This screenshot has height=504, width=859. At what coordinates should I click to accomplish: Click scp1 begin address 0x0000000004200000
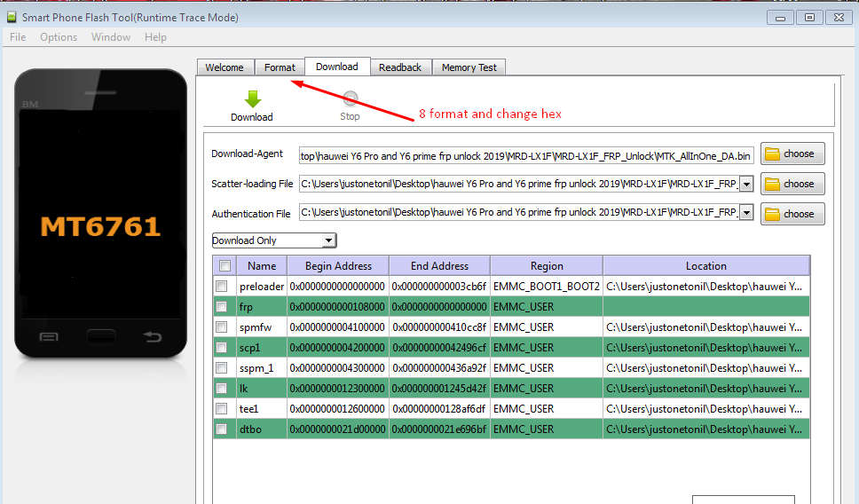point(337,347)
